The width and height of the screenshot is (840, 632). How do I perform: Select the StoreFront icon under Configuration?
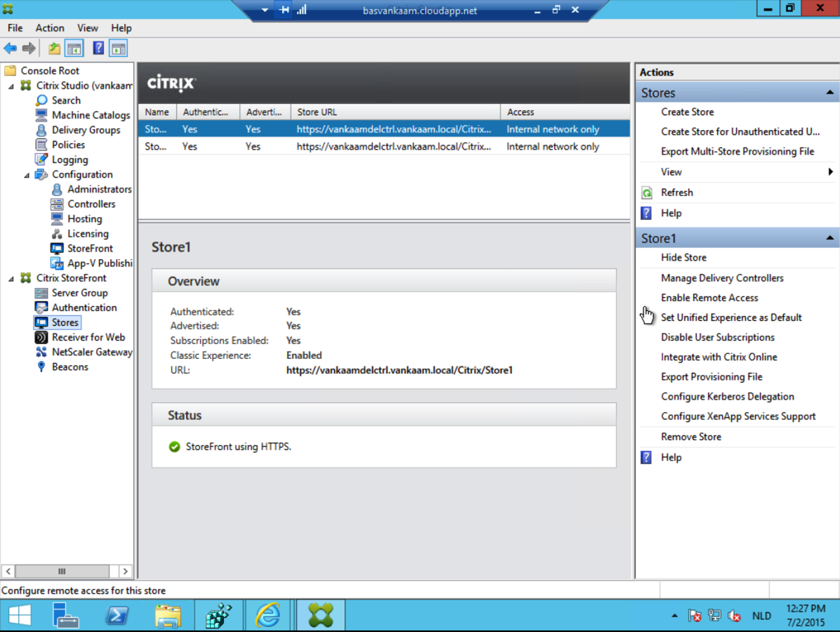pyautogui.click(x=57, y=248)
